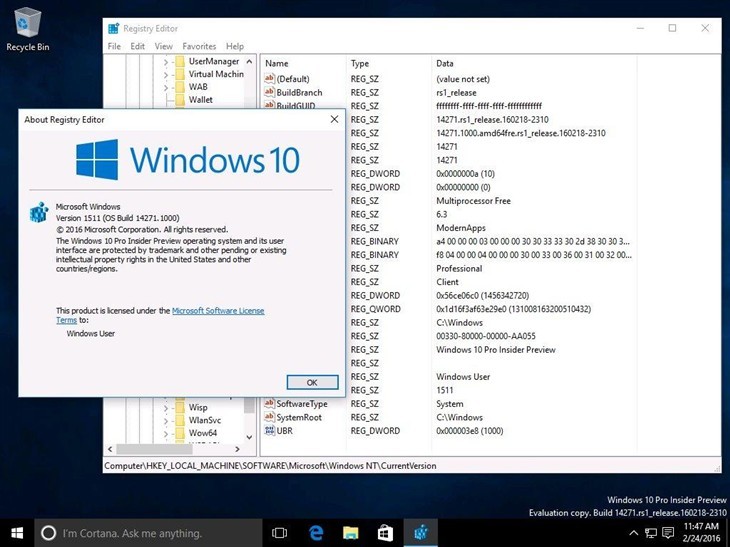Viewport: 730px width, 547px height.
Task: Launch the Store from the taskbar
Action: (384, 533)
